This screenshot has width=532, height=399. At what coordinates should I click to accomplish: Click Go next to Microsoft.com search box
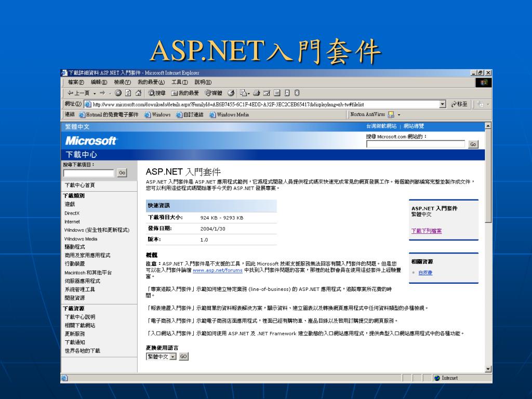(x=473, y=144)
